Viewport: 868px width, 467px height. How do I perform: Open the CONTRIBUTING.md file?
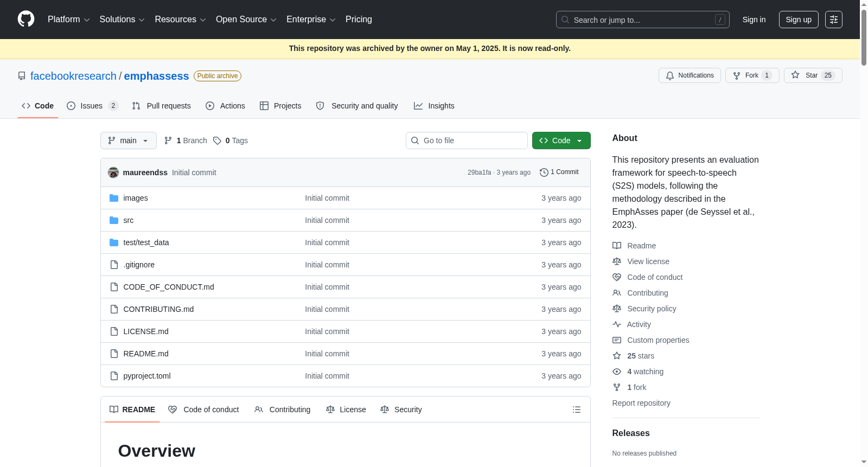point(158,309)
